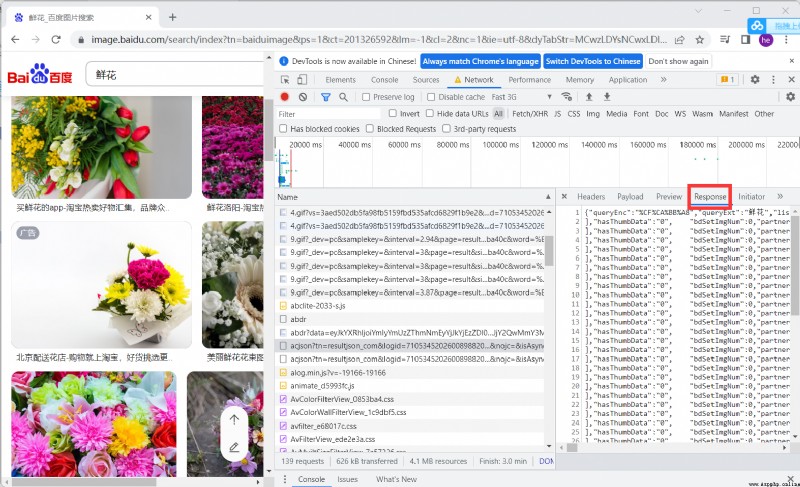Select the All request type filter
This screenshot has height=487, width=800.
498,114
